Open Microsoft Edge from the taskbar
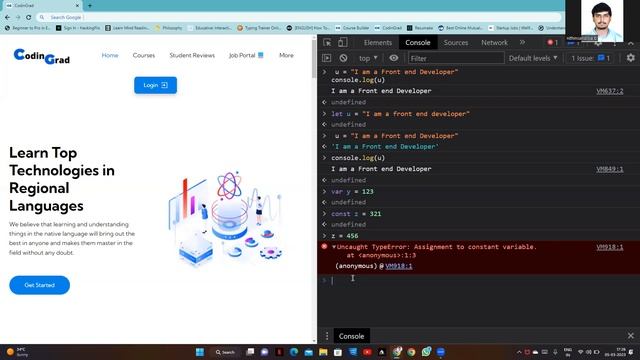The height and width of the screenshot is (360, 640). pos(294,352)
